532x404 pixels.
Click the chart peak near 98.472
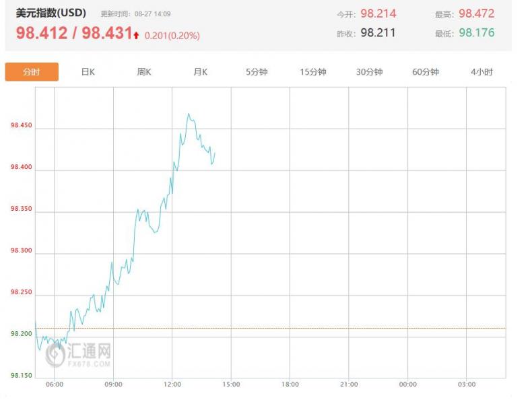[x=189, y=114]
